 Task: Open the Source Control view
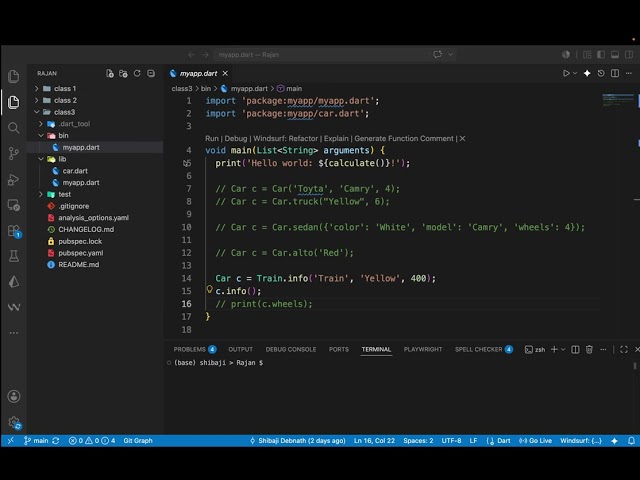tap(13, 153)
